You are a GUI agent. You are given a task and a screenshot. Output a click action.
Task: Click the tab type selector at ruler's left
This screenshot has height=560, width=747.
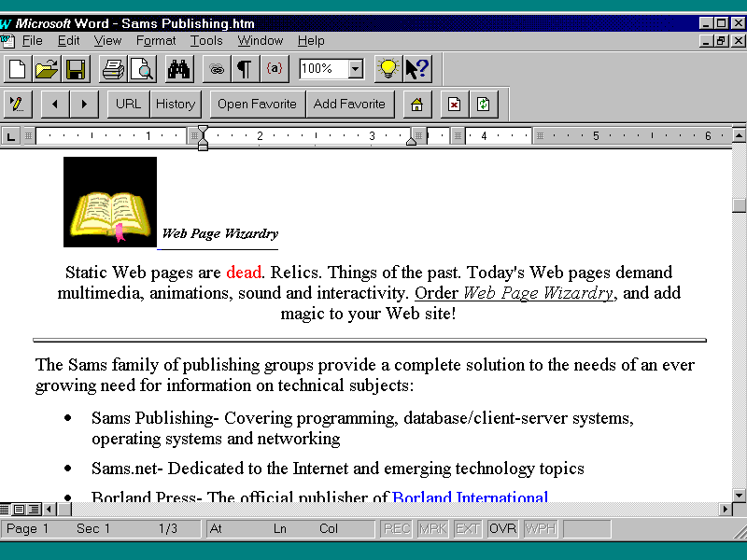pos(11,136)
